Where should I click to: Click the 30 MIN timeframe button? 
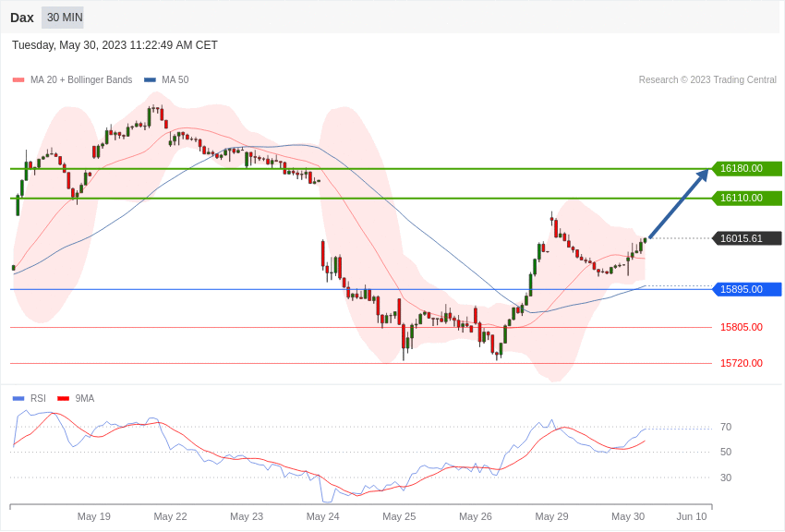pos(63,18)
